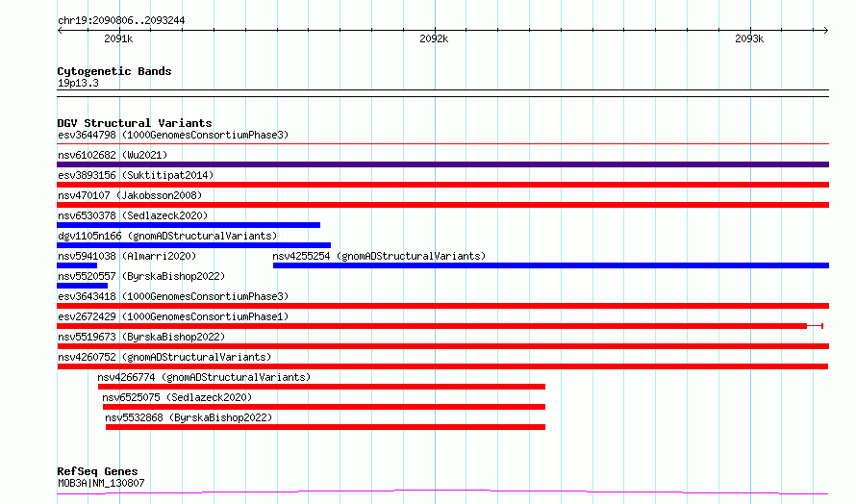856x504 pixels.
Task: Click the red nsv5532868 variant bar
Action: click(x=325, y=427)
